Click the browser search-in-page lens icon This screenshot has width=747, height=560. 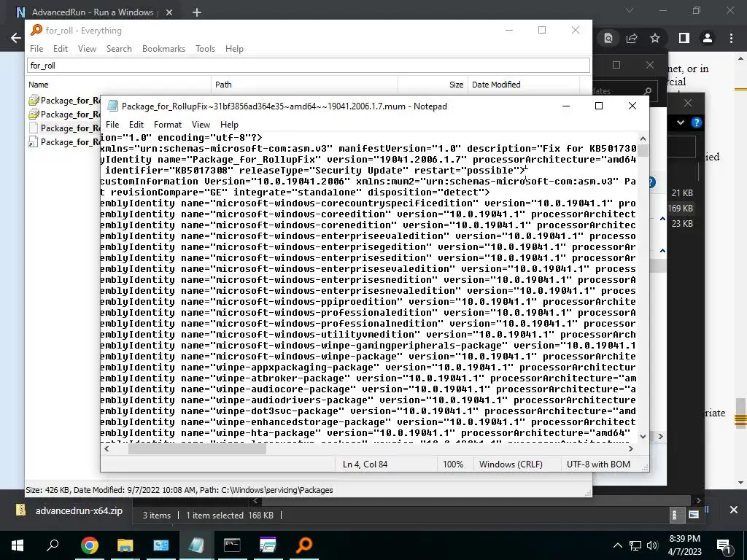(x=608, y=38)
